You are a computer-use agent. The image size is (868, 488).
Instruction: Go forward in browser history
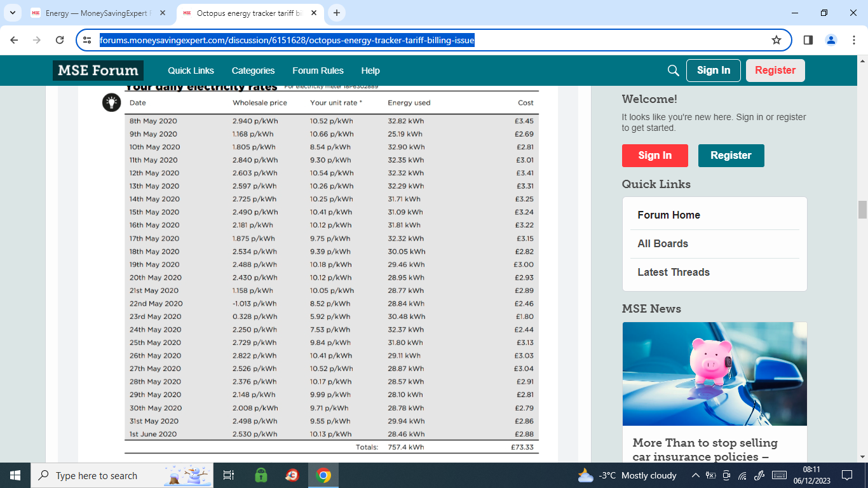tap(37, 40)
